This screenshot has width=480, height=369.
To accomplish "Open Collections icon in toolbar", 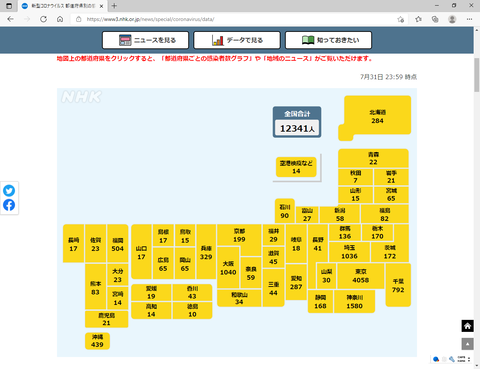I will click(x=435, y=19).
